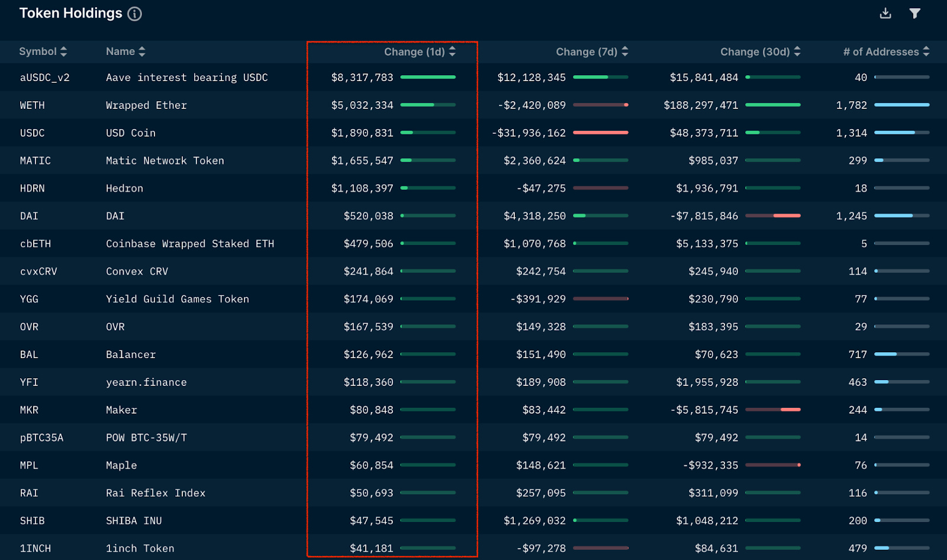The width and height of the screenshot is (947, 560).
Task: Click the 1inch Token name
Action: point(140,549)
